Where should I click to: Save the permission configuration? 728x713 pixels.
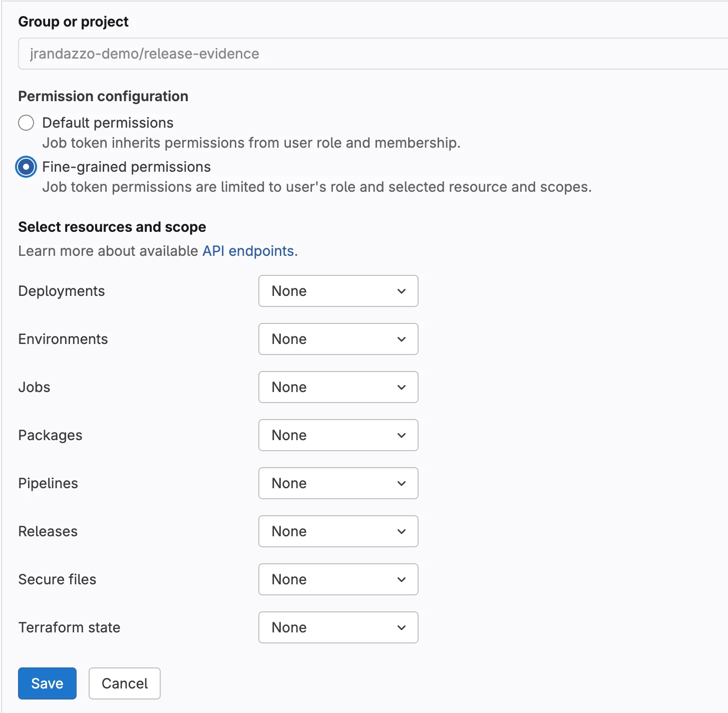(47, 683)
